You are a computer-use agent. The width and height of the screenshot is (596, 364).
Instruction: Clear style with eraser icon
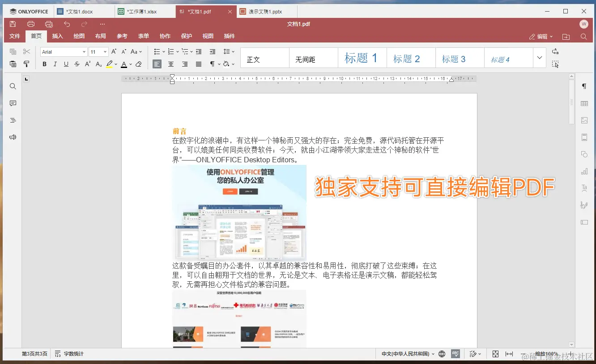point(139,64)
